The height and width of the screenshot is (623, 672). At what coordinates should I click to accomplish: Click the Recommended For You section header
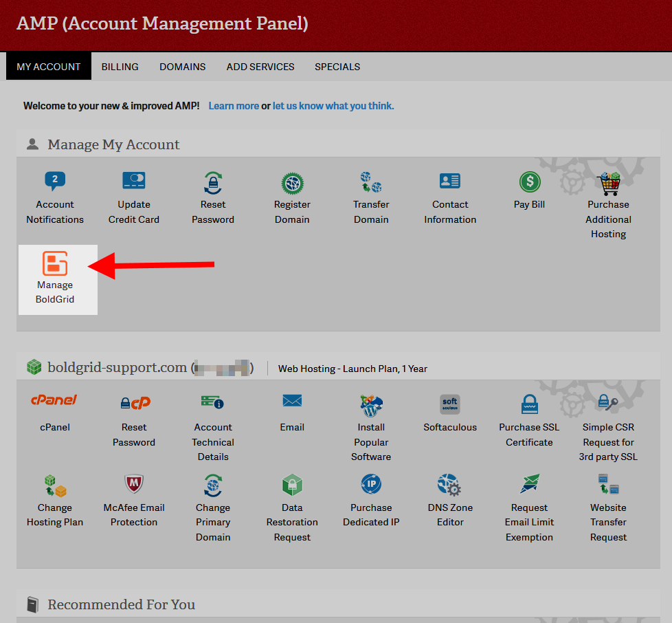click(x=121, y=604)
